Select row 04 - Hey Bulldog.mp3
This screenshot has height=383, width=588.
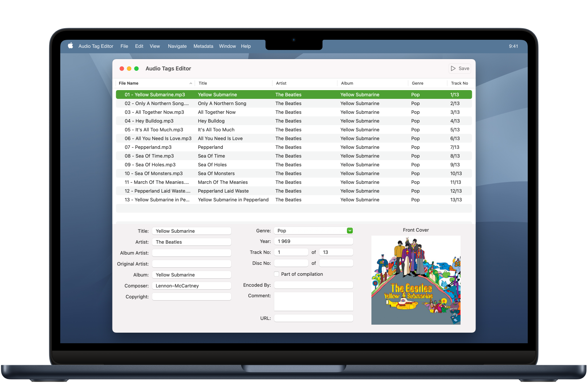294,121
